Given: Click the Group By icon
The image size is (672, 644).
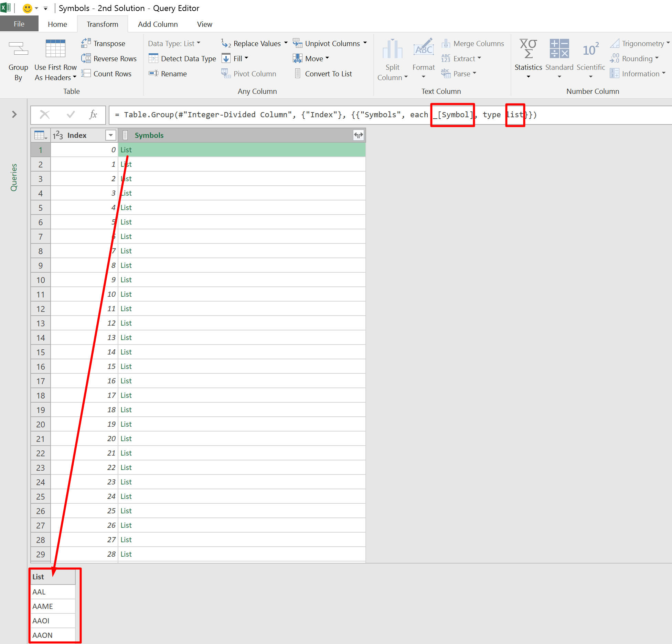Looking at the screenshot, I should (x=18, y=49).
